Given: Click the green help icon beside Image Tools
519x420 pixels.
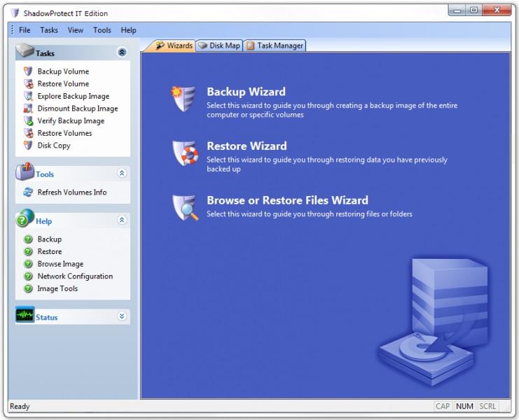Looking at the screenshot, I should tap(28, 288).
